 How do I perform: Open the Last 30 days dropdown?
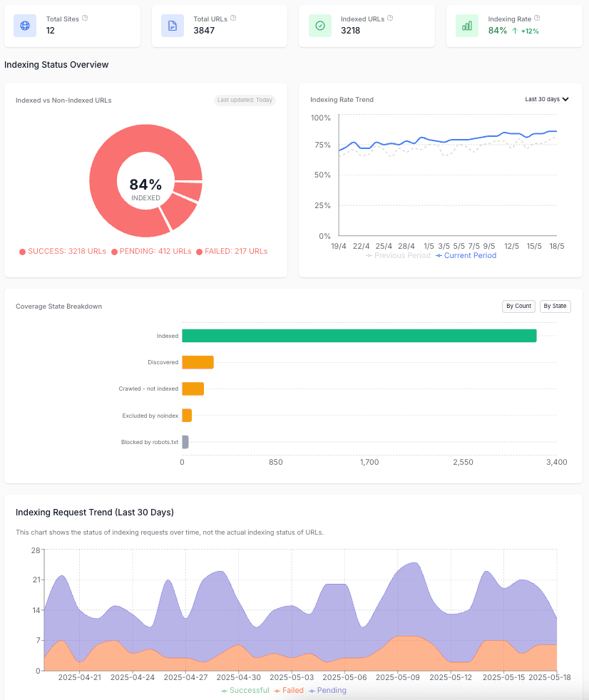(x=548, y=100)
